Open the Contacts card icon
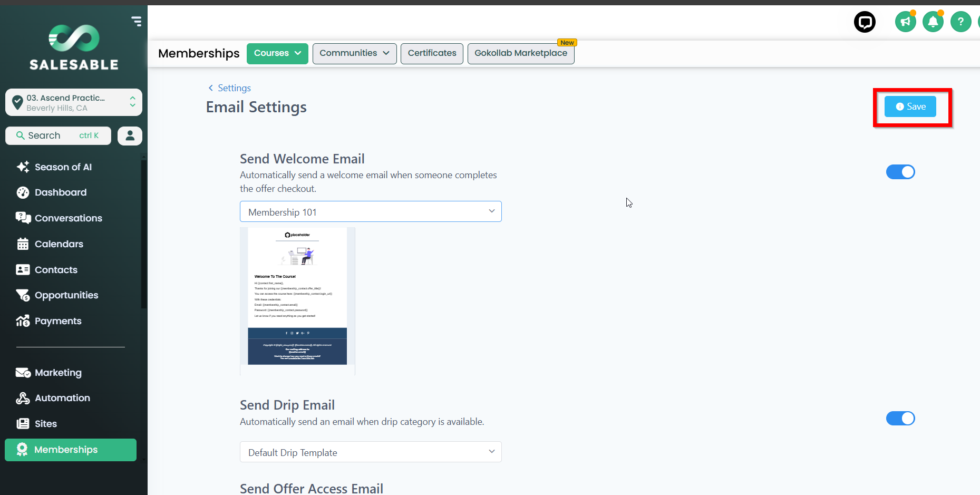This screenshot has height=495, width=980. click(23, 270)
